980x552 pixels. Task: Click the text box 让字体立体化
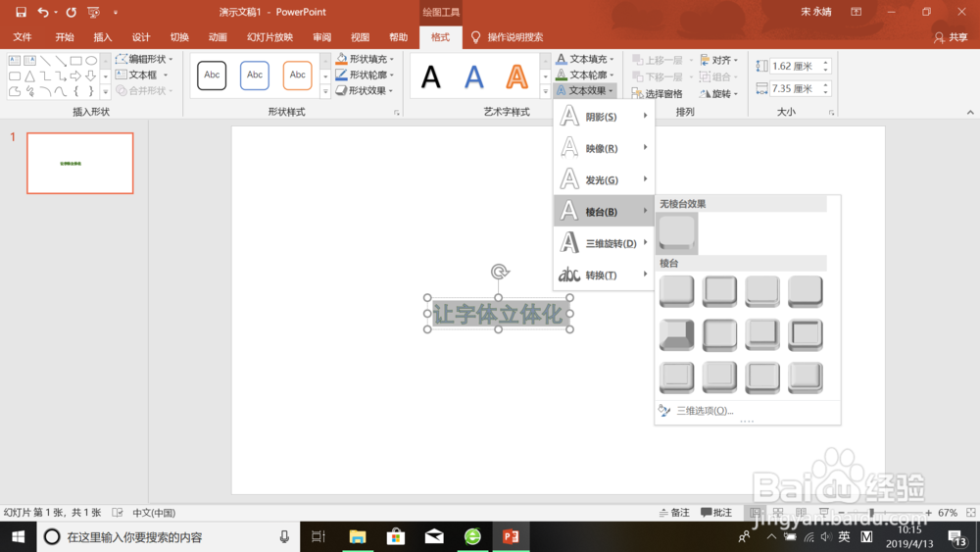pyautogui.click(x=498, y=314)
